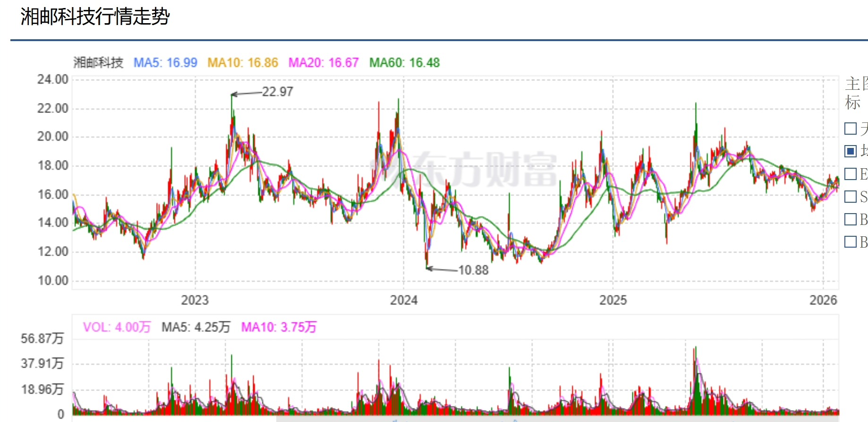Click the 10.00 price axis label

[53, 280]
